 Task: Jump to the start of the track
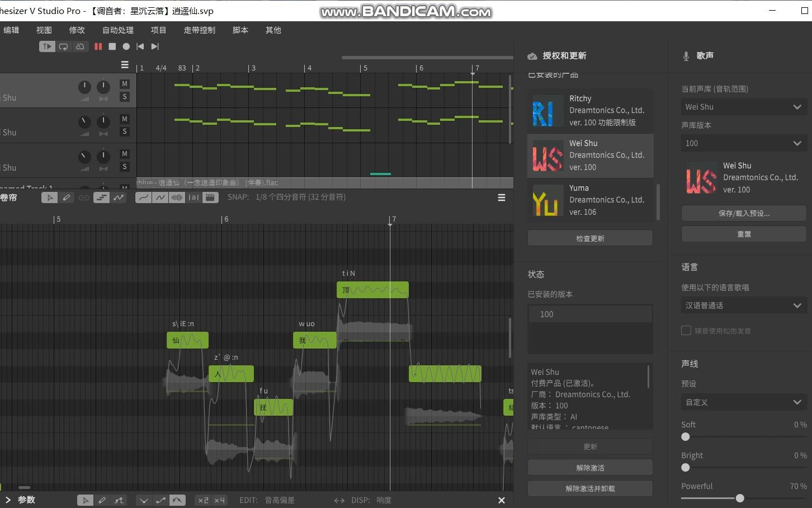point(140,46)
